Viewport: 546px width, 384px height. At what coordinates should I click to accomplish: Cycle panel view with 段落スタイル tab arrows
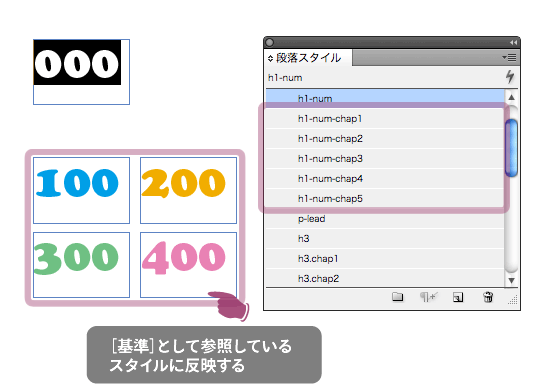coord(270,58)
